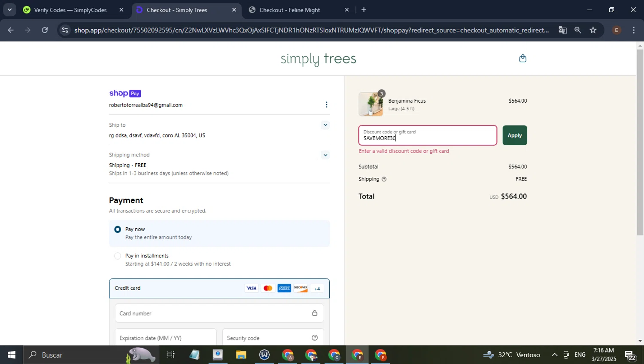Show the +4 additional card types
The image size is (644, 364).
point(317,288)
